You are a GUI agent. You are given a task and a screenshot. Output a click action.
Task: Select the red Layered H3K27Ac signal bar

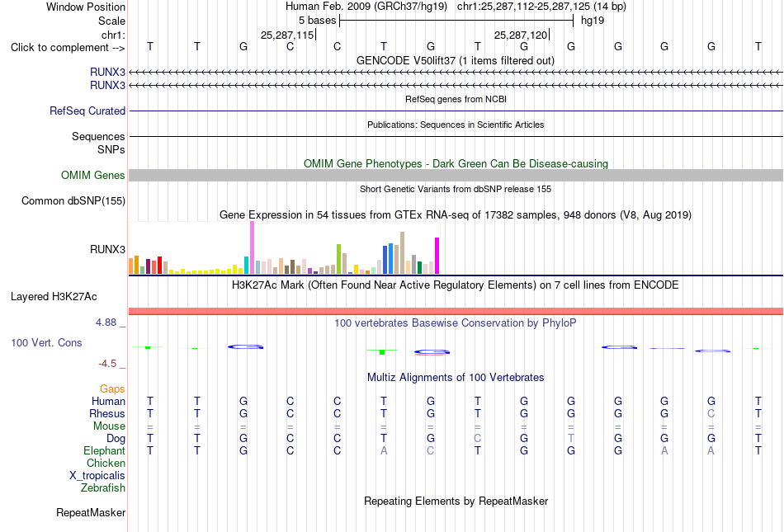[x=456, y=311]
